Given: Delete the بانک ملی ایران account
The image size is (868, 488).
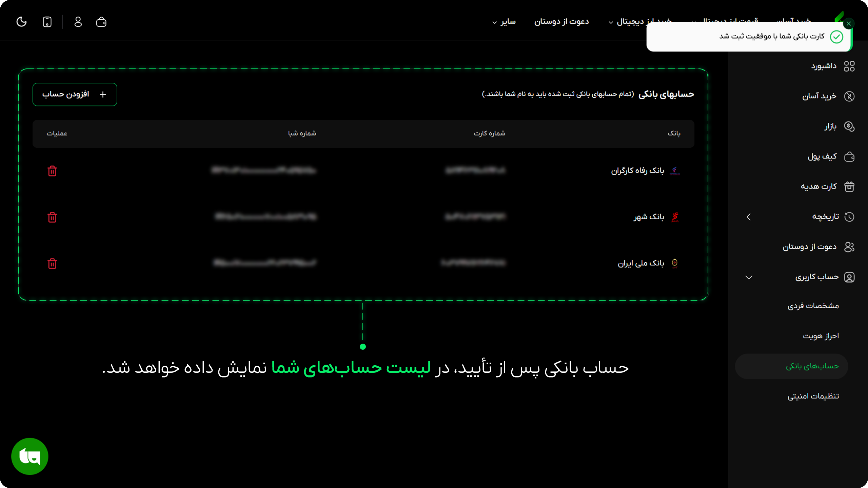Looking at the screenshot, I should pos(52,263).
